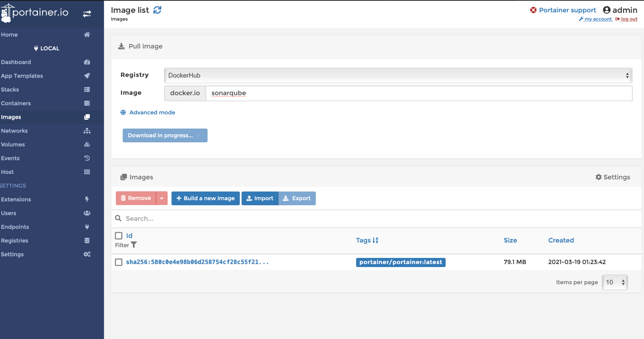This screenshot has width=644, height=339.
Task: Sort images by Created column
Action: 561,240
